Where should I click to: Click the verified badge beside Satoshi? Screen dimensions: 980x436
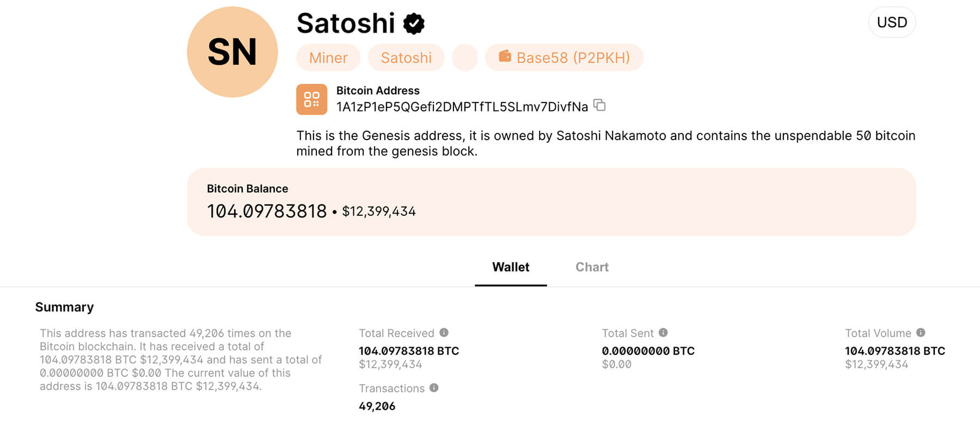point(414,24)
